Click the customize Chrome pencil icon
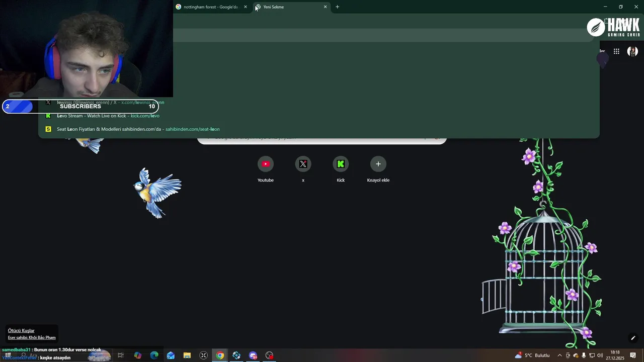The width and height of the screenshot is (644, 362). click(x=633, y=338)
